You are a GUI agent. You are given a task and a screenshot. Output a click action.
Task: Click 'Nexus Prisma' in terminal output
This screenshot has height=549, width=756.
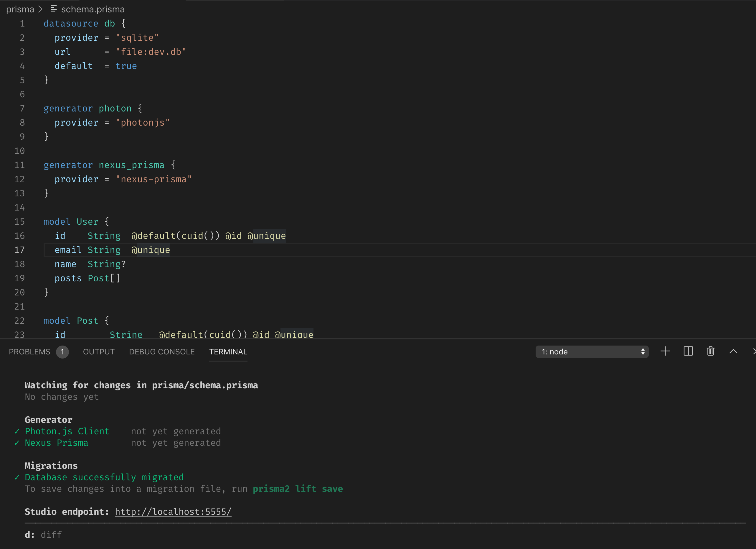(56, 443)
